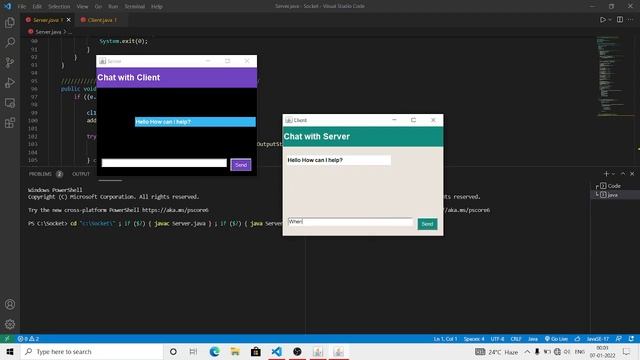
Task: Click Spaces: 4 indentation setting
Action: tap(474, 339)
